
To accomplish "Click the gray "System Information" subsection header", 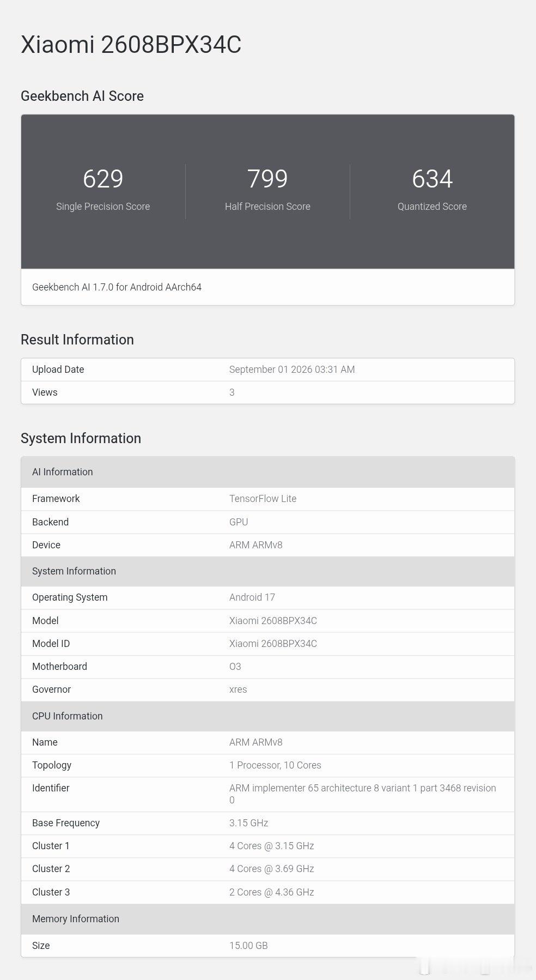I will point(267,571).
